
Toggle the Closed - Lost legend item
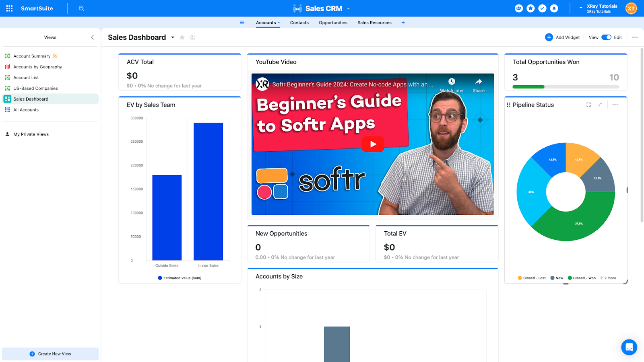[x=532, y=278]
